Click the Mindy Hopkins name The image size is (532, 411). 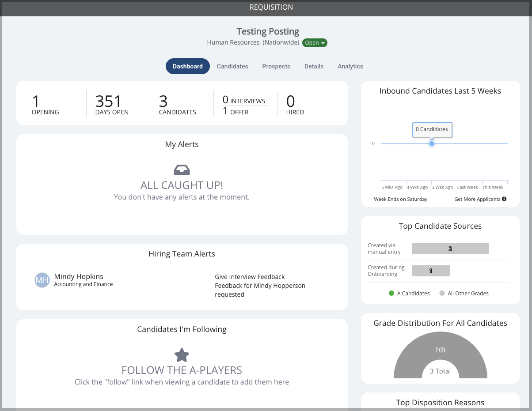pos(79,276)
